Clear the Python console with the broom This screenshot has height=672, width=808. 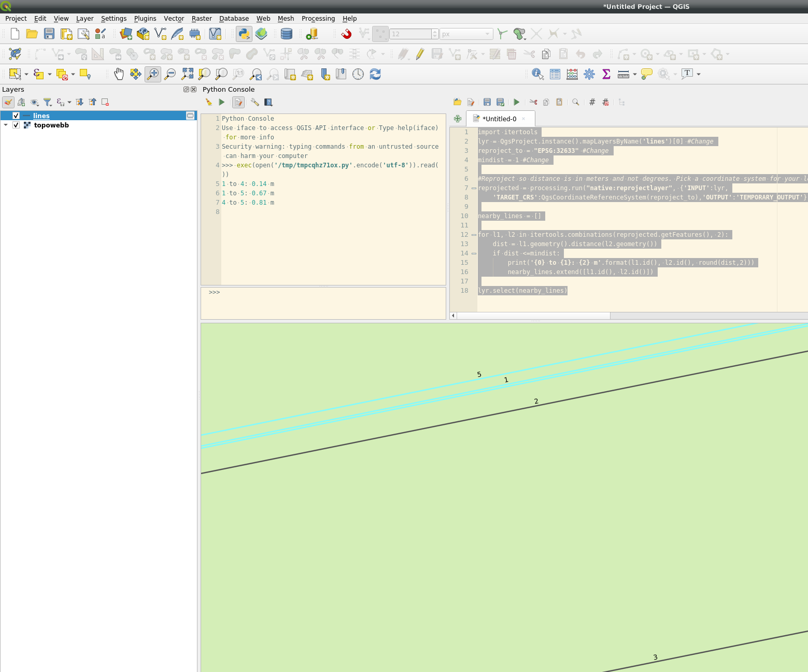coord(209,102)
